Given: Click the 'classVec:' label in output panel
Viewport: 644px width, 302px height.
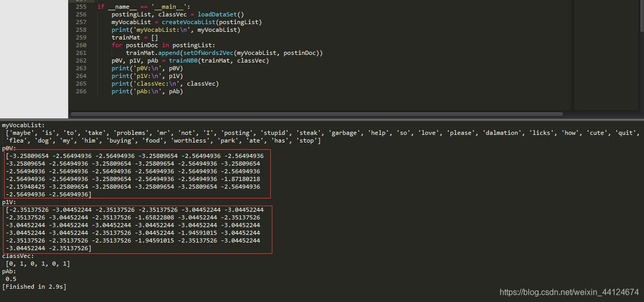Looking at the screenshot, I should pyautogui.click(x=18, y=256).
